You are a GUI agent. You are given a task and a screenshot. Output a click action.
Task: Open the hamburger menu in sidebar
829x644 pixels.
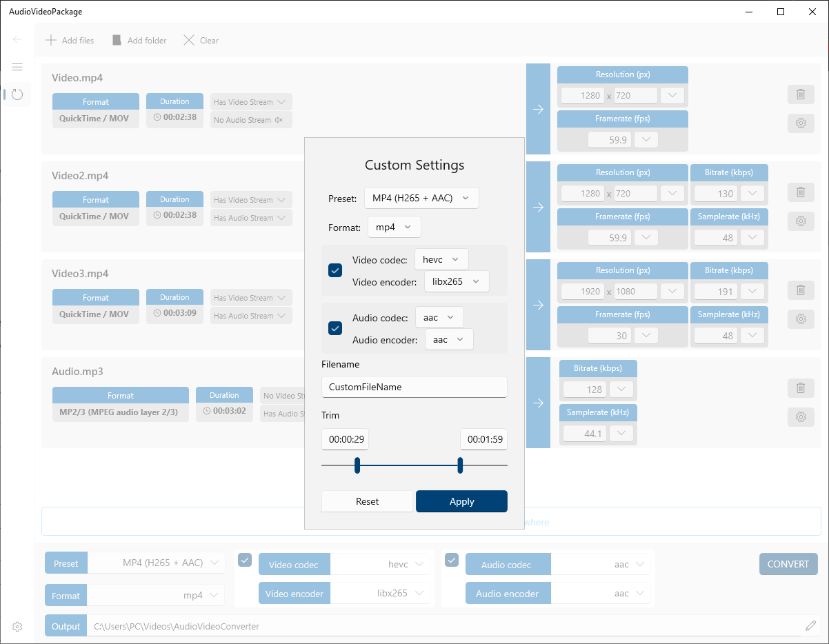(17, 67)
